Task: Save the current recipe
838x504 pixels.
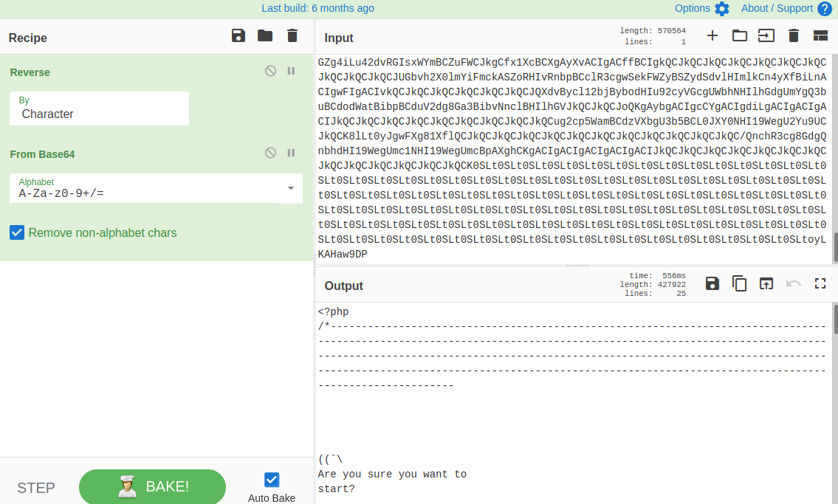Action: 238,36
